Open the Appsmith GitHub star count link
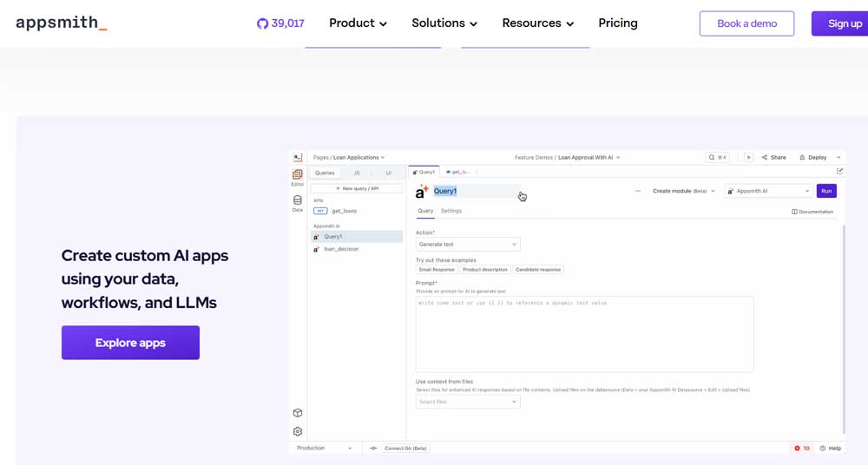868x465 pixels. click(280, 23)
